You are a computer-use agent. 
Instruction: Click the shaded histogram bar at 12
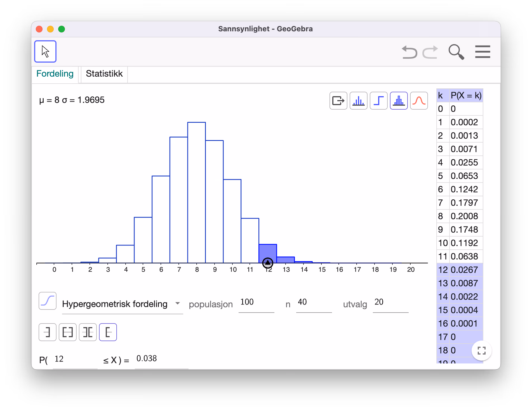pos(268,253)
